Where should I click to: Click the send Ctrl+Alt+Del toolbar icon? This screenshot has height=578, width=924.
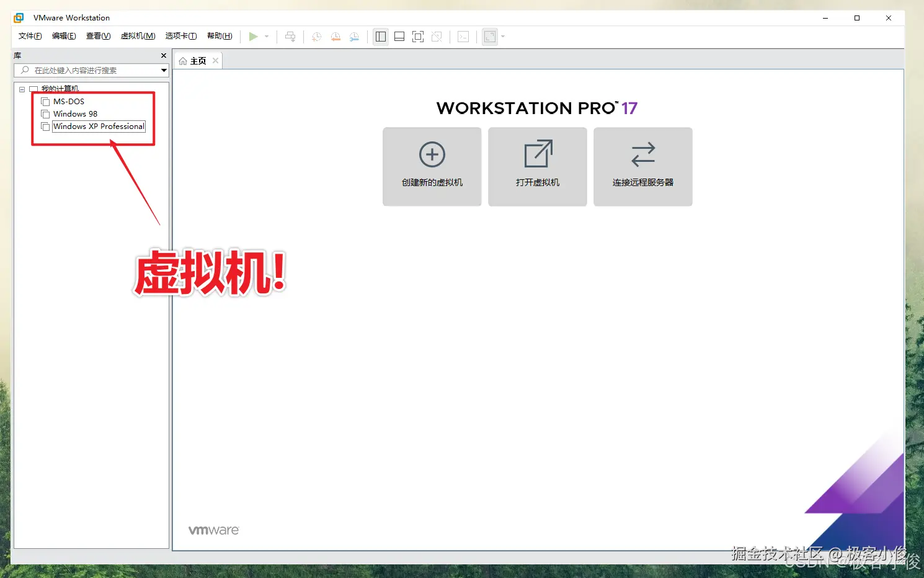pos(290,37)
